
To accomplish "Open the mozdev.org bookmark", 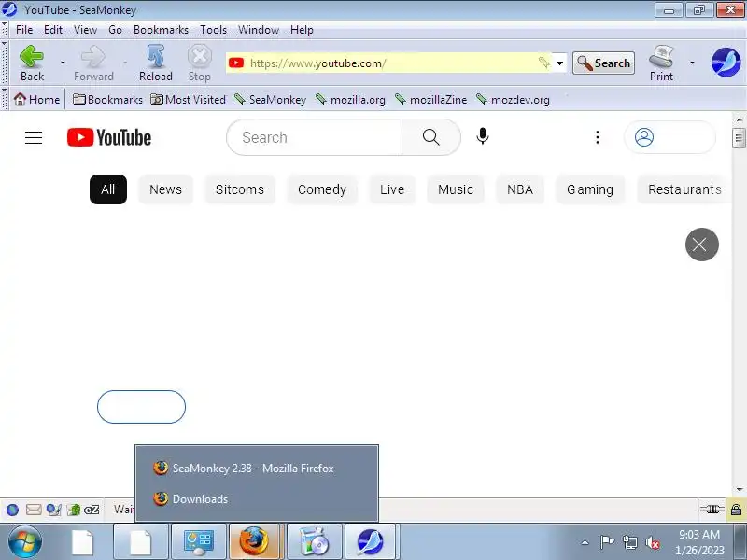I will point(513,100).
